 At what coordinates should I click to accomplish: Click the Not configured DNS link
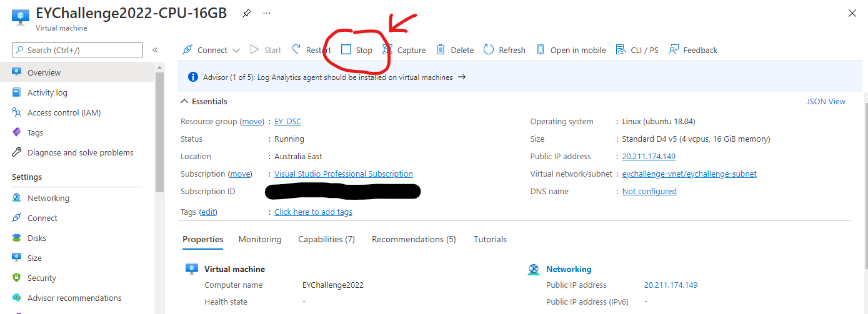649,192
